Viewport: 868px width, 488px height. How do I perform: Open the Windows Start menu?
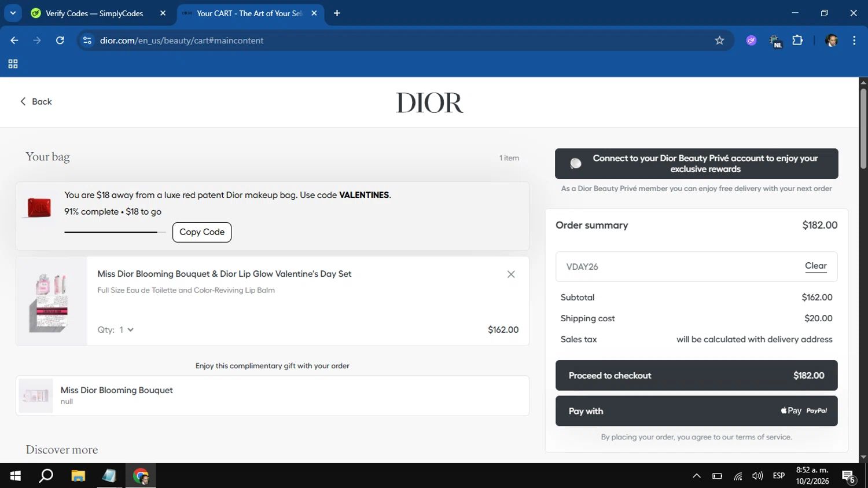(x=16, y=476)
